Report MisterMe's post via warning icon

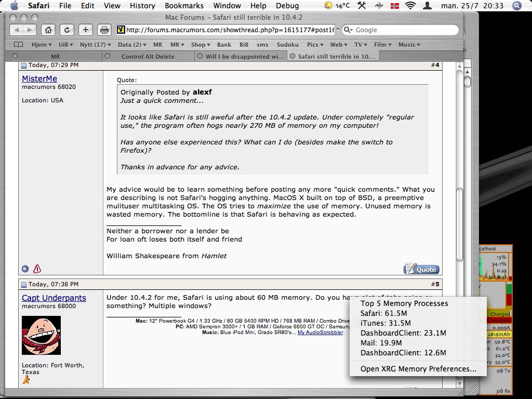(37, 269)
